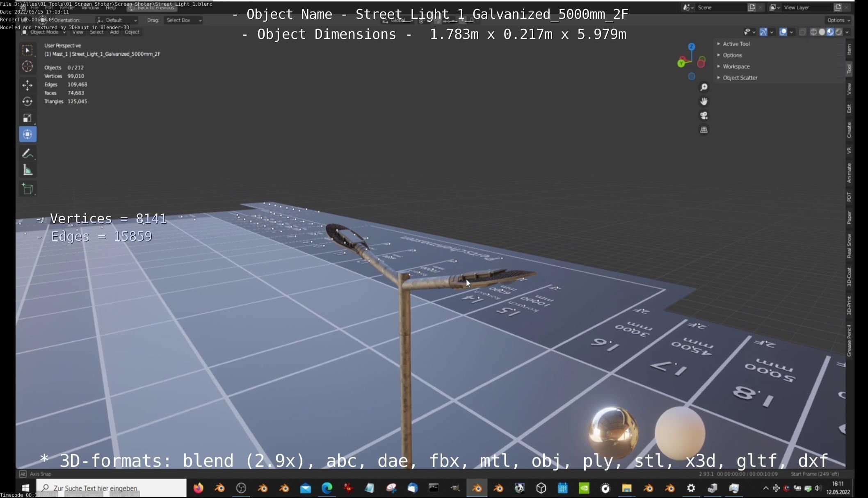Toggle X-Ray mode
This screenshot has width=868, height=498.
(802, 32)
